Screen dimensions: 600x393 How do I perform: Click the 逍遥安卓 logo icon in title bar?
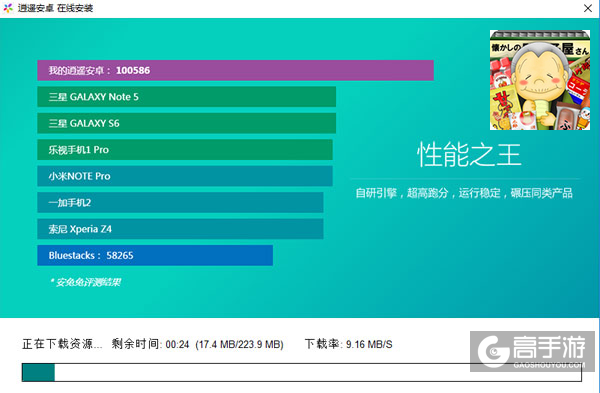click(8, 8)
